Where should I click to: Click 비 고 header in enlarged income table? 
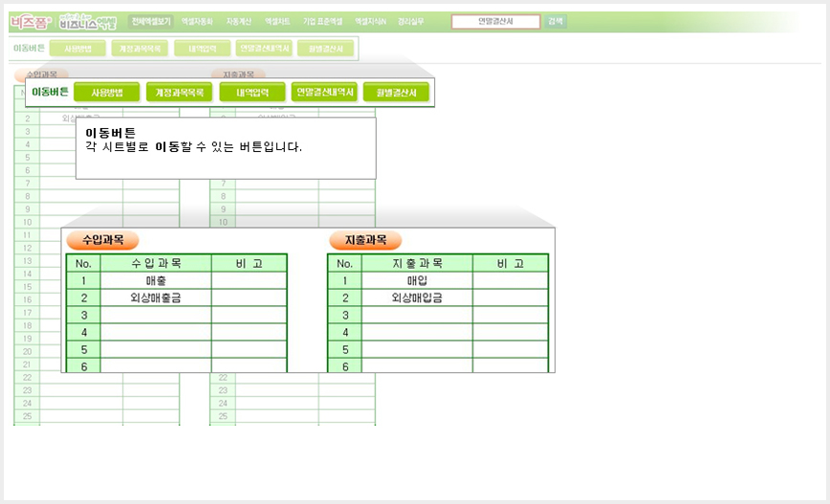[x=249, y=264]
